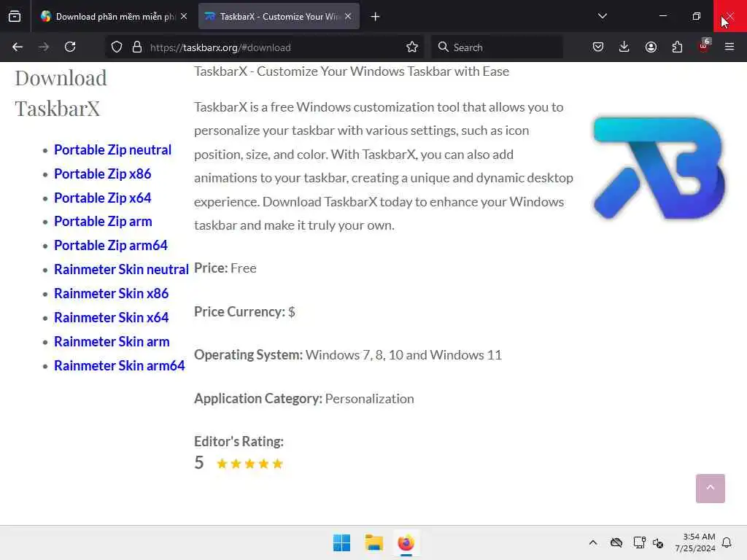Show hidden system tray icons

tap(592, 542)
